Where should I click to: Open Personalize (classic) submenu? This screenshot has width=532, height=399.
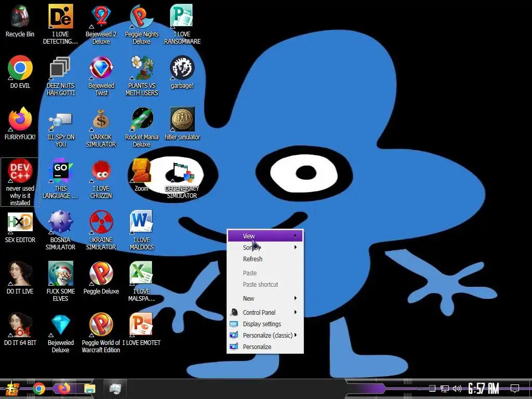(265, 335)
